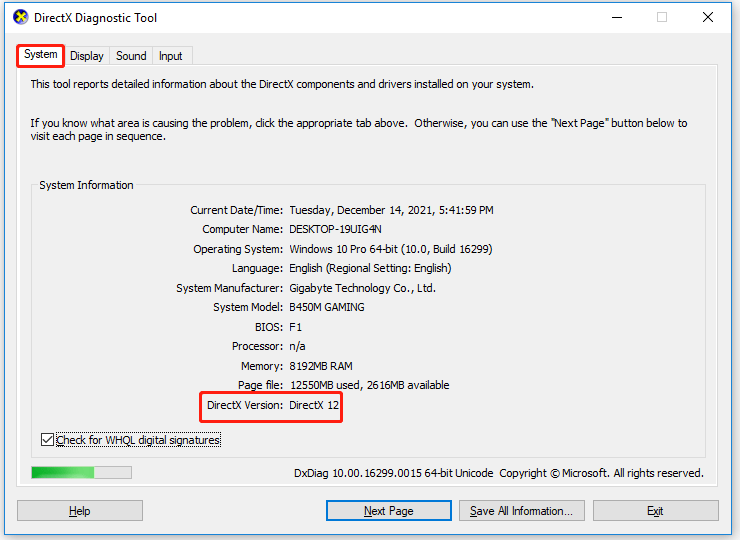Screen dimensions: 740x540
Task: Click the Help button
Action: (80, 511)
